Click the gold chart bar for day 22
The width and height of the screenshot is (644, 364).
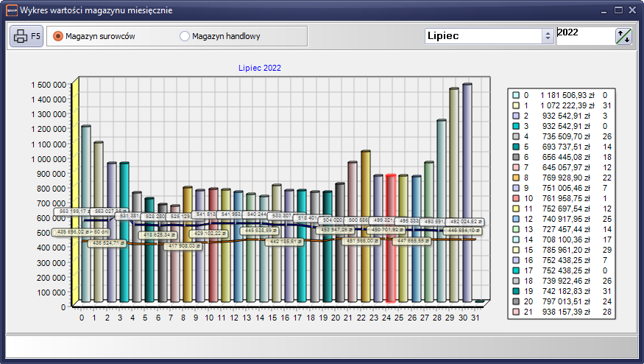[x=366, y=227]
